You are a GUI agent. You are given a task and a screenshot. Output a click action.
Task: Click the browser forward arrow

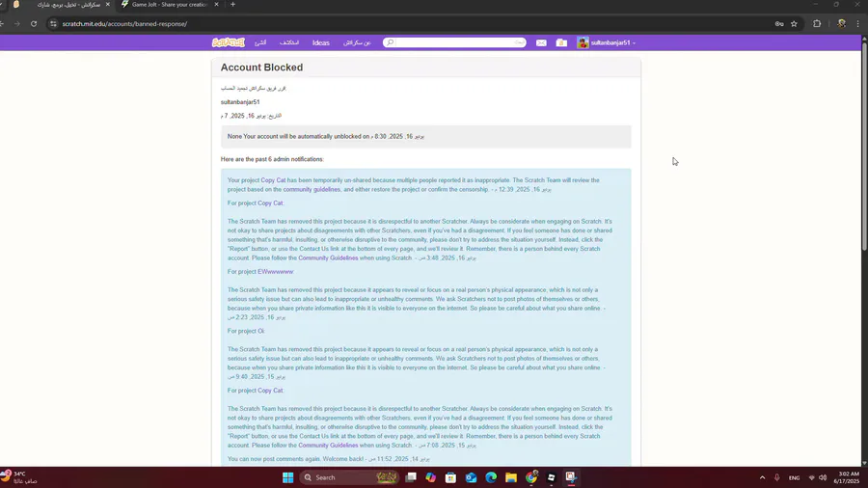[17, 24]
